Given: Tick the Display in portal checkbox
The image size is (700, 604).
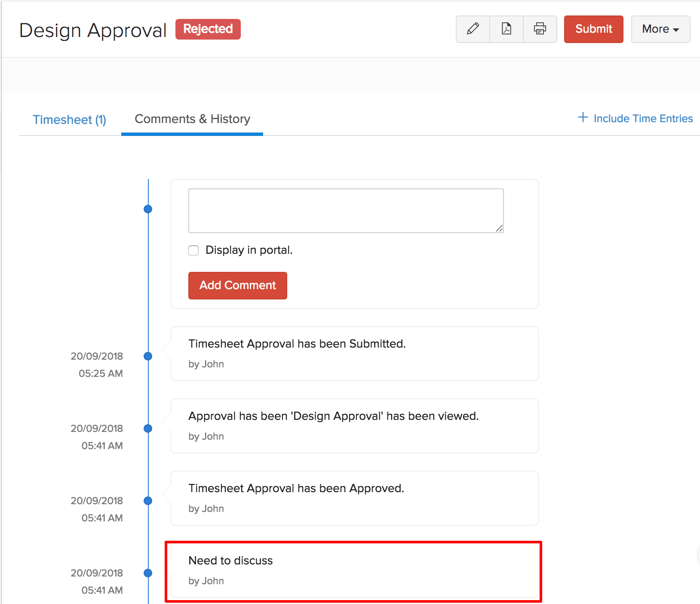Looking at the screenshot, I should pos(193,250).
